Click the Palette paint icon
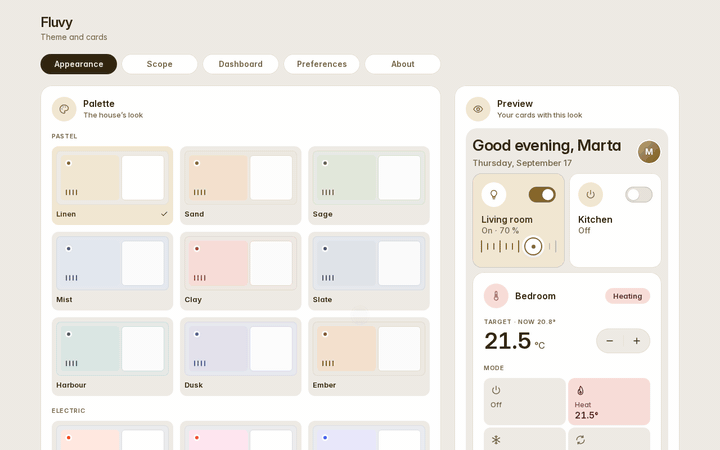720x450 pixels. pos(64,109)
